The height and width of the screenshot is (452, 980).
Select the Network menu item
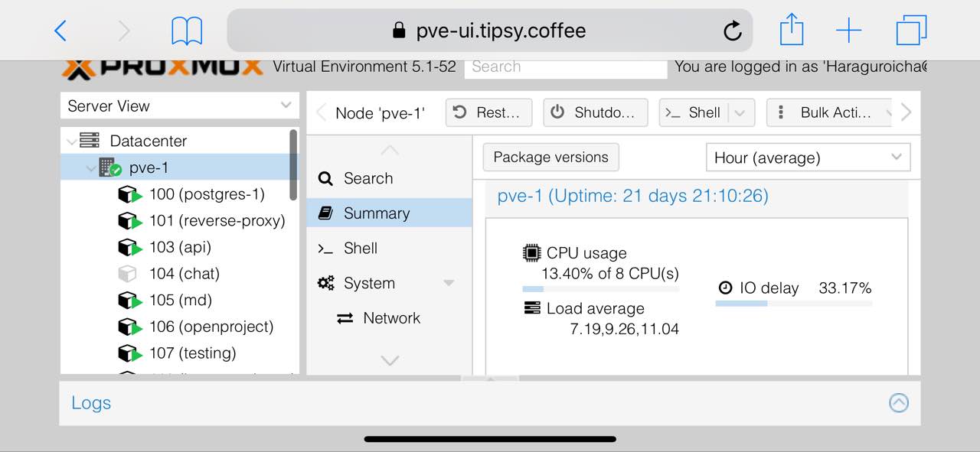point(390,318)
